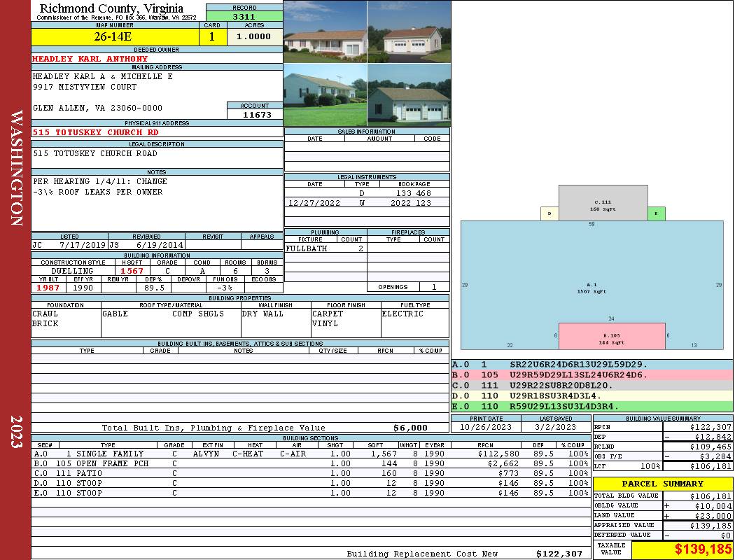
Task: Click RCLND value $109,465
Action: (x=710, y=447)
